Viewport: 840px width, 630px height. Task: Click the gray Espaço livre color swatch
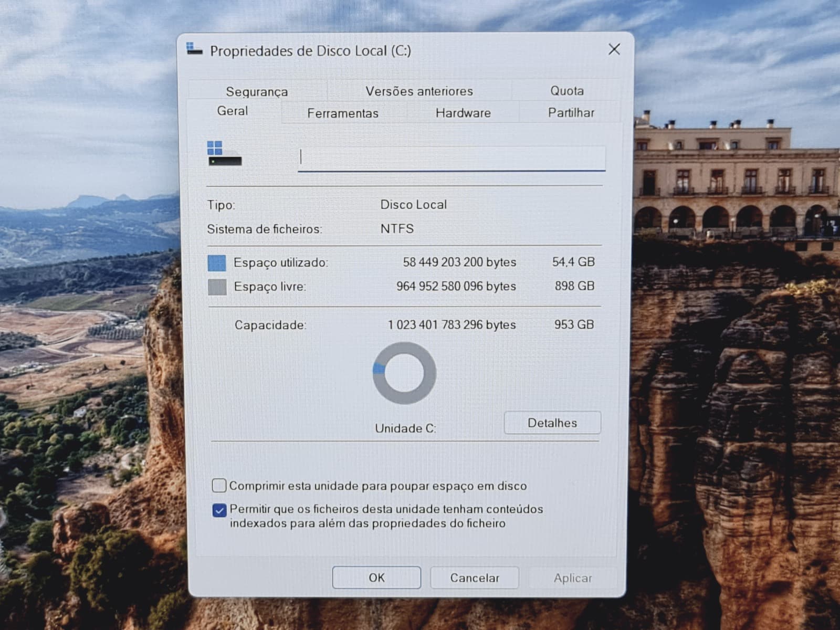click(x=217, y=287)
